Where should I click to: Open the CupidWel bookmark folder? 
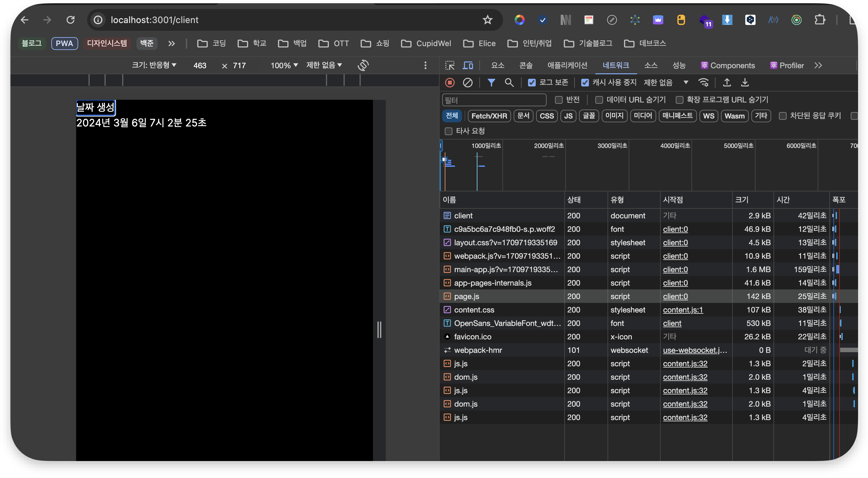[x=426, y=44]
